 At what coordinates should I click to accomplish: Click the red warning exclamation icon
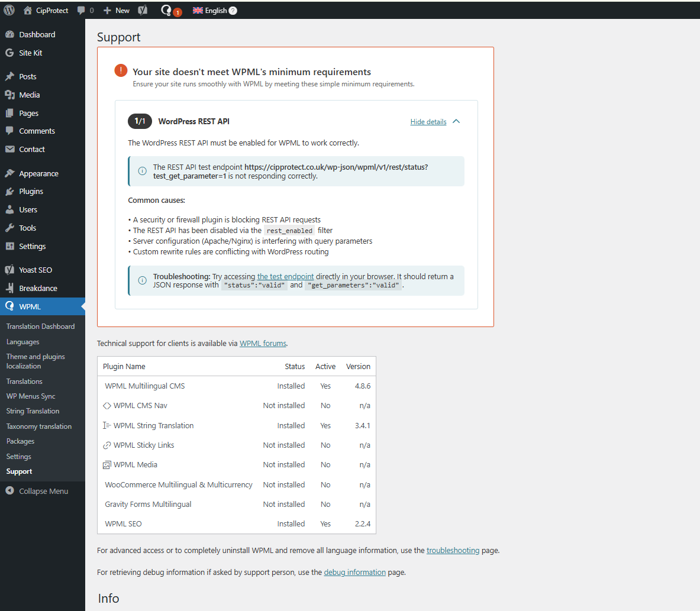121,70
